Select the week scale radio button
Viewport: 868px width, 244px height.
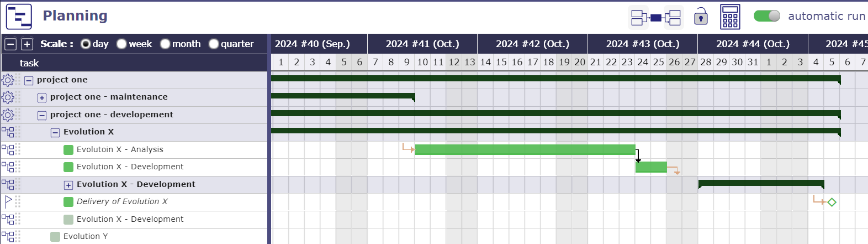[121, 44]
